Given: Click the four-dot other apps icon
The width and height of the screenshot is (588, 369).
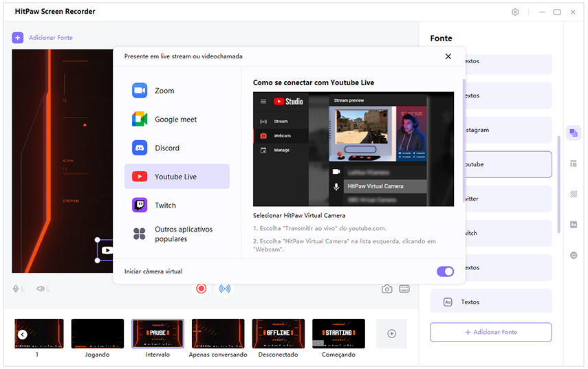Looking at the screenshot, I should point(140,234).
